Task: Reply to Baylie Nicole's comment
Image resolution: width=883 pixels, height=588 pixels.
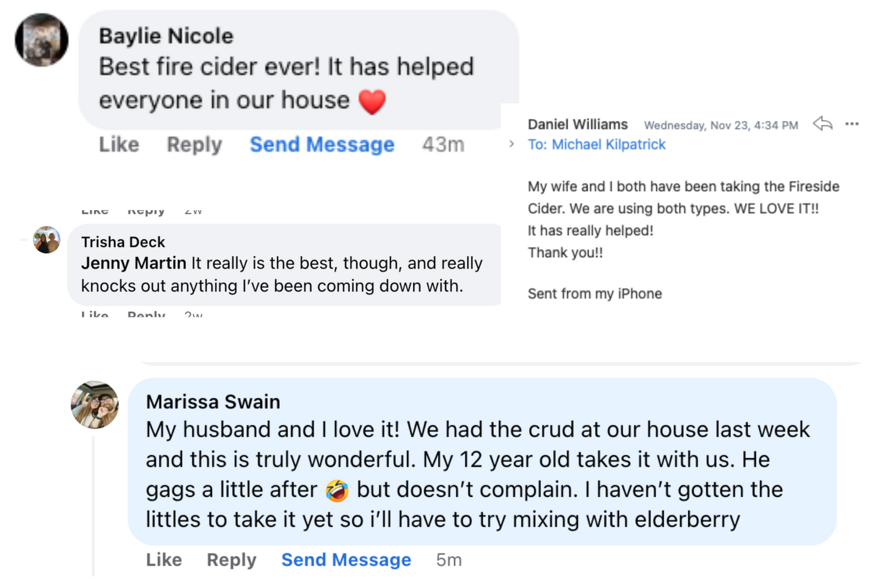Action: [x=194, y=145]
